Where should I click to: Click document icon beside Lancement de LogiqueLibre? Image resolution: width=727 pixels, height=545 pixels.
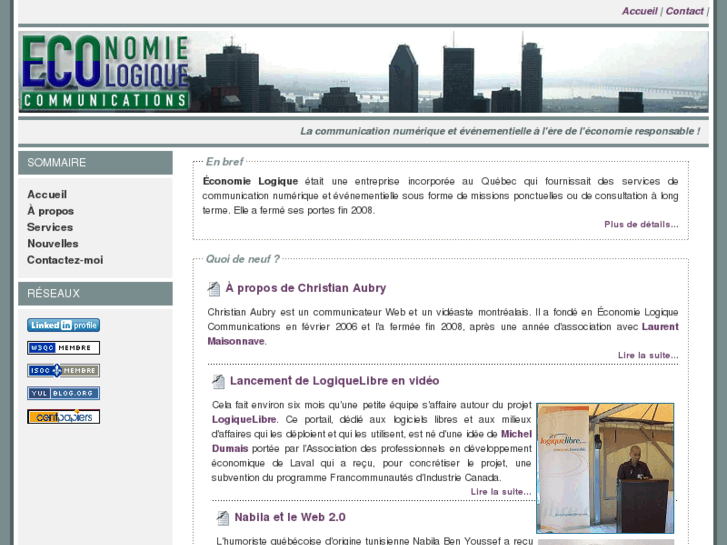[x=218, y=382]
